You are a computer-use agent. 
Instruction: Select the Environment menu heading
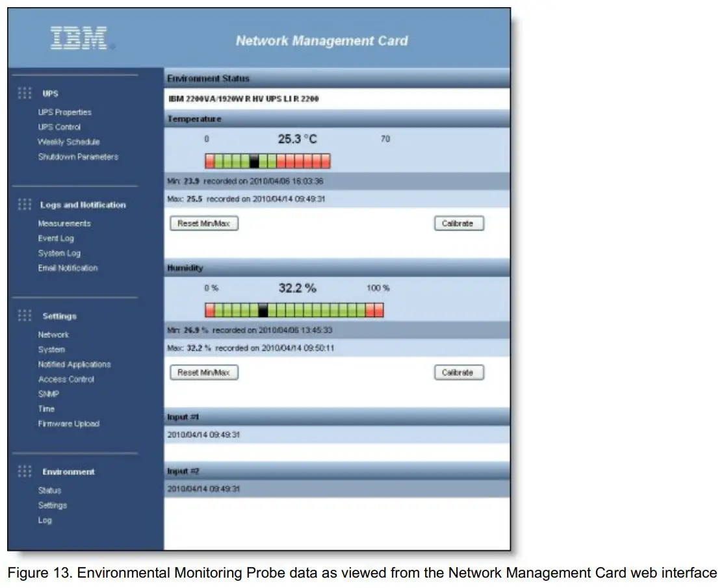(x=68, y=471)
